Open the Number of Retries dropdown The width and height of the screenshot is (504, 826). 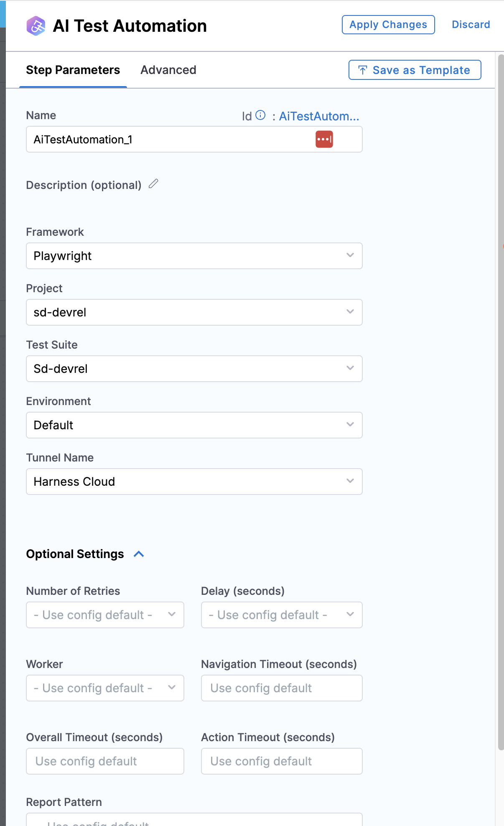tap(105, 615)
